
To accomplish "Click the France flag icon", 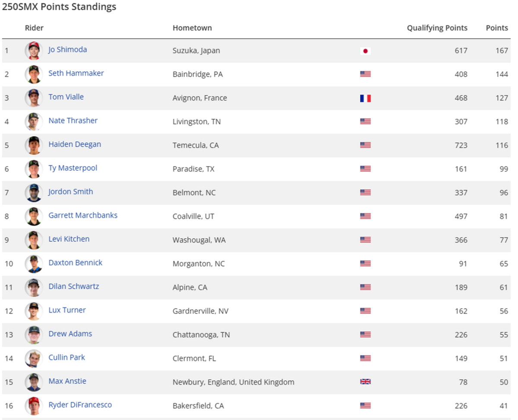I will 365,98.
